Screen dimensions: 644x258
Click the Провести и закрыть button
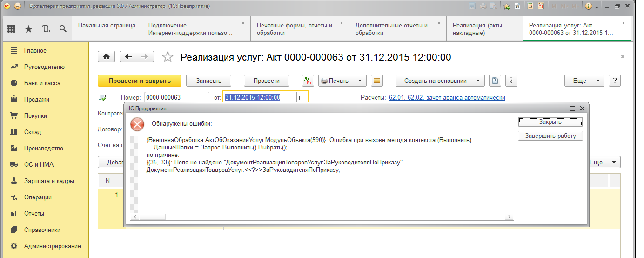click(x=140, y=81)
